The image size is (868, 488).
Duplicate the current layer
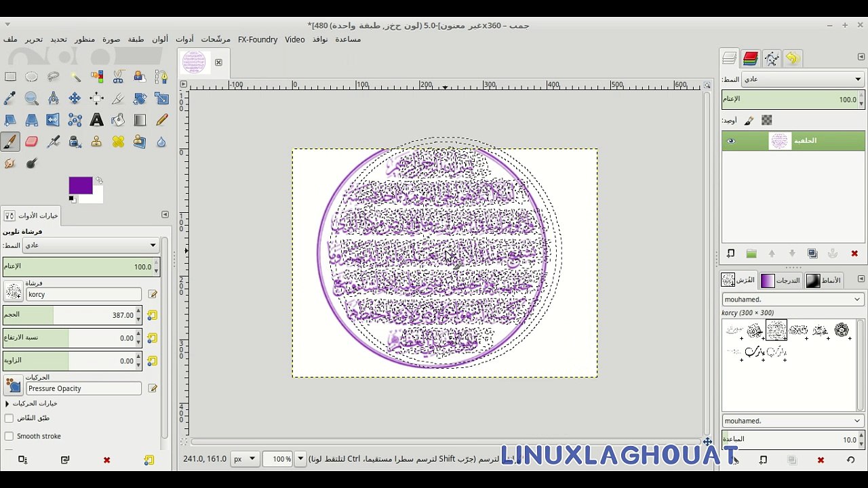(x=812, y=253)
